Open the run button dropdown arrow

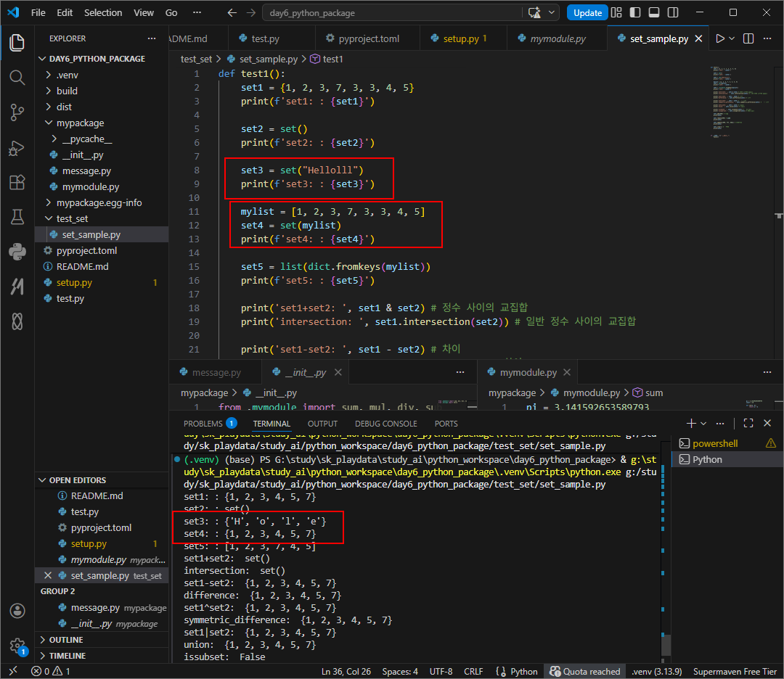(732, 38)
